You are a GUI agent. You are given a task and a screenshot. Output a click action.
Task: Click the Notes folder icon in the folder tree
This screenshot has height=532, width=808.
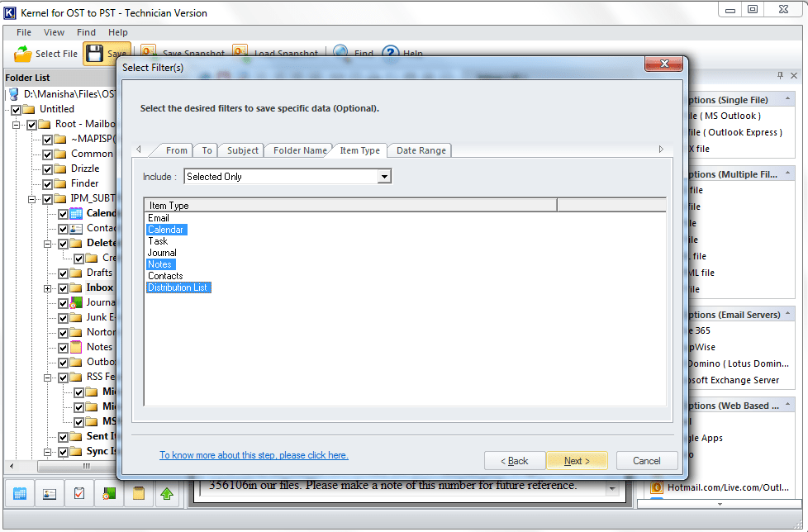coord(76,347)
